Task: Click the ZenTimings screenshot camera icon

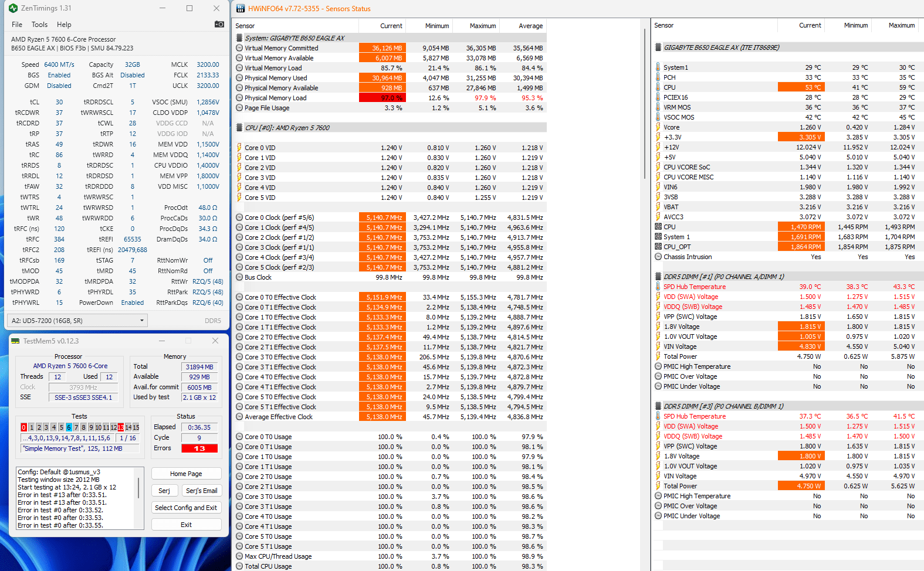Action: (219, 24)
